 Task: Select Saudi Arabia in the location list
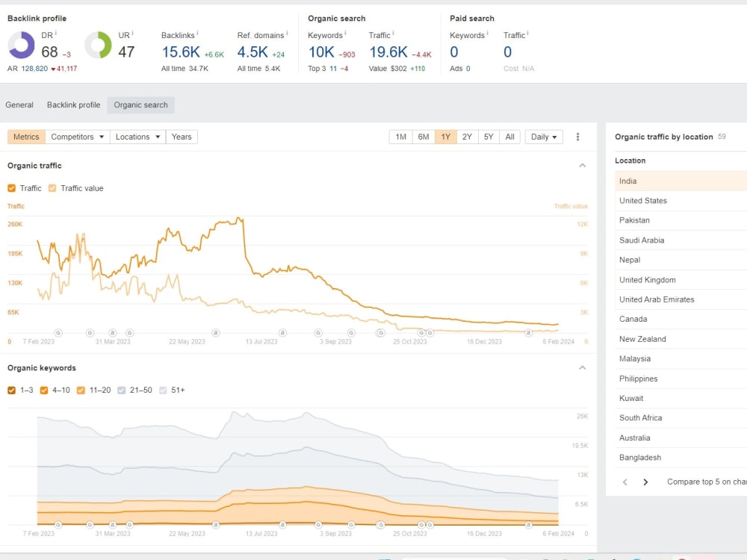(x=681, y=240)
